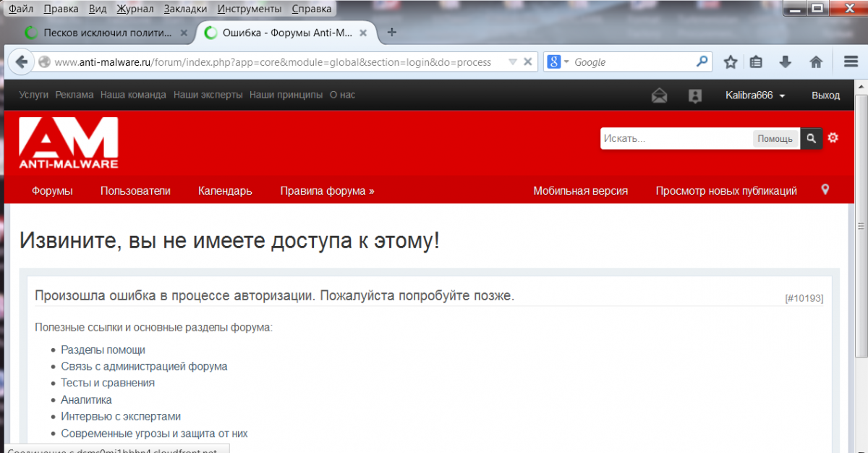Expand the Правила форума » menu
The image size is (868, 453).
click(327, 191)
